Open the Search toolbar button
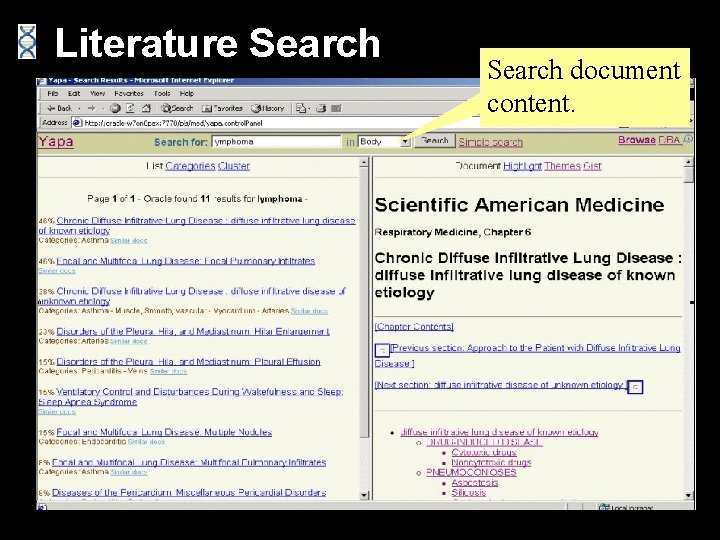720x540 pixels. point(177,108)
